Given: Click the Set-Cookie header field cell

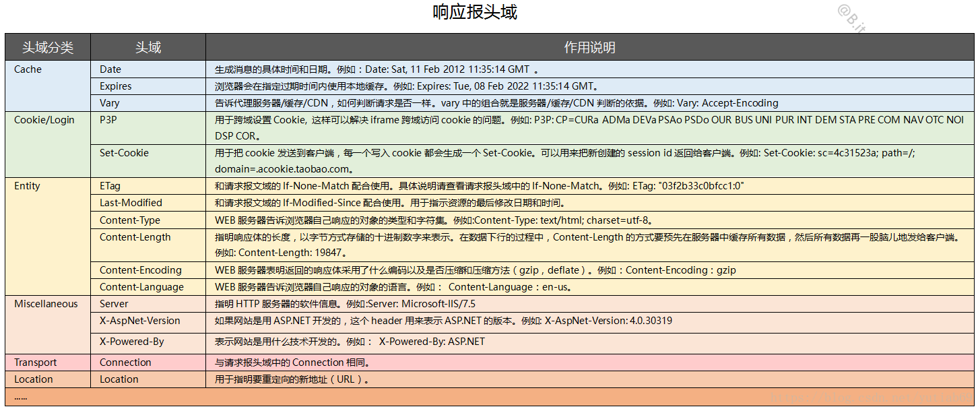Looking at the screenshot, I should pyautogui.click(x=148, y=161).
